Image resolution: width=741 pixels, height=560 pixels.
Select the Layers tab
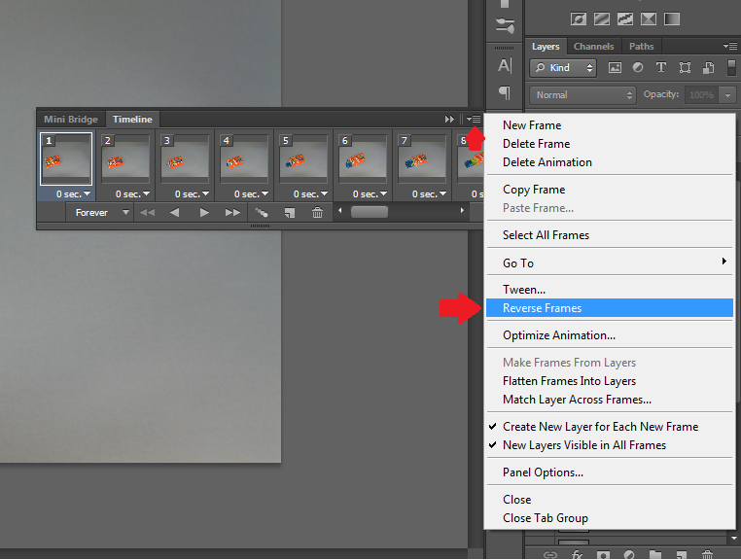pos(546,47)
